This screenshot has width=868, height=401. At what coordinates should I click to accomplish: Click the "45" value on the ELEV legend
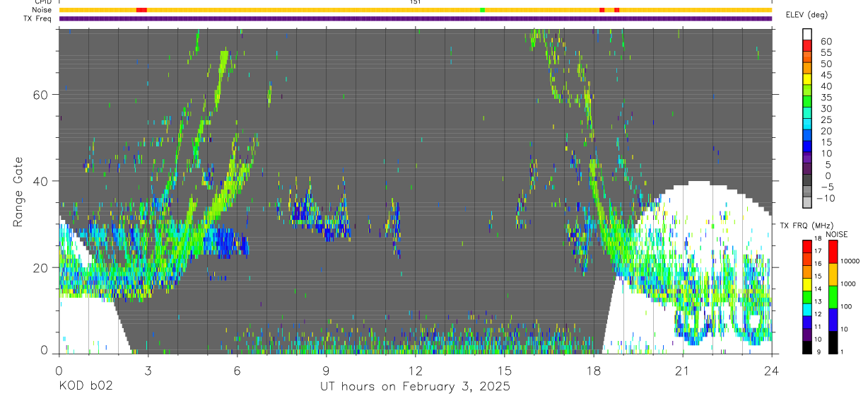826,75
